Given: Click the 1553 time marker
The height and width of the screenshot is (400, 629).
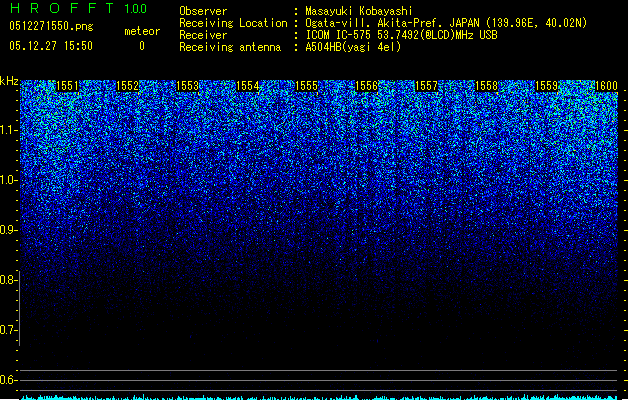Looking at the screenshot, I should coord(187,86).
